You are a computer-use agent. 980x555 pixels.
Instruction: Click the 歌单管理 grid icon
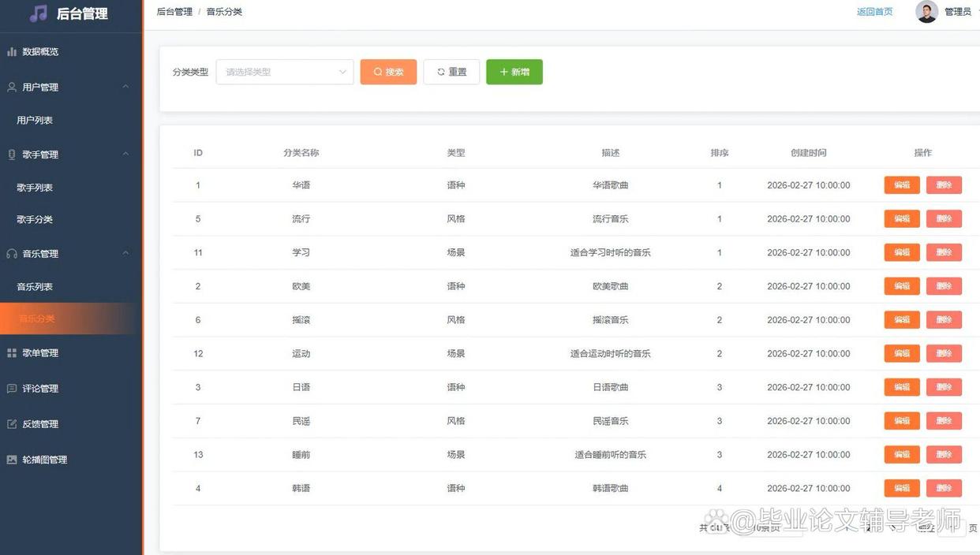click(x=12, y=353)
